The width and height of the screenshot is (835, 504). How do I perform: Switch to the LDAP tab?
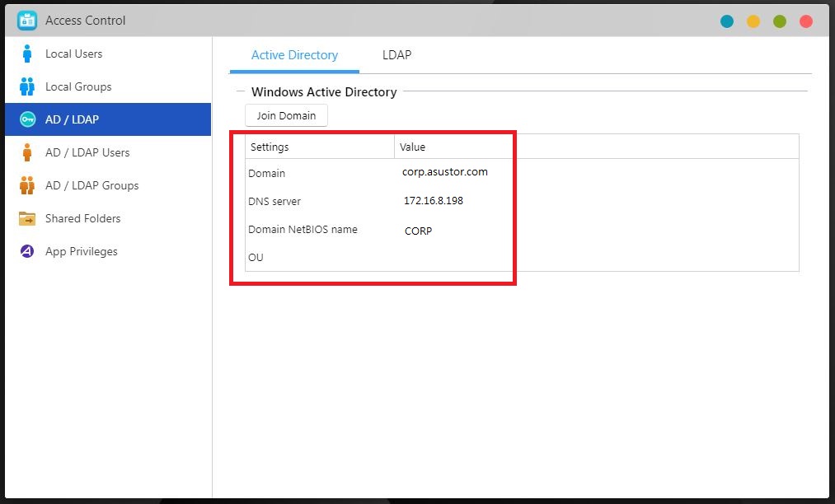pyautogui.click(x=396, y=55)
